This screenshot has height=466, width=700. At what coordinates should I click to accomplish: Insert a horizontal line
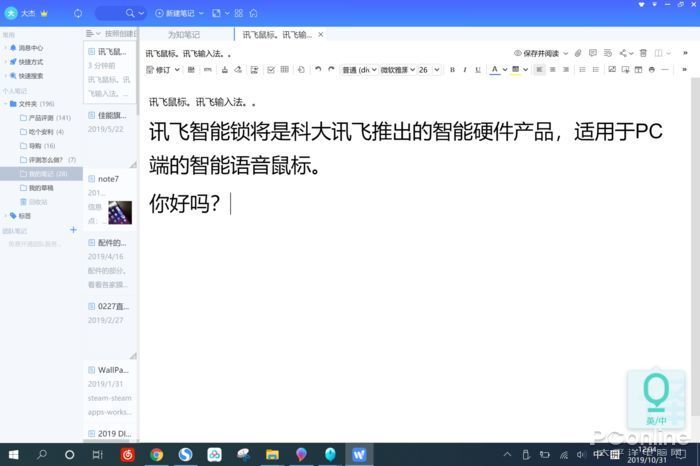(x=665, y=70)
